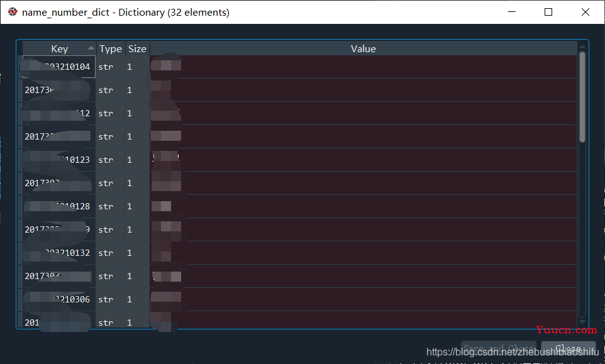Select the key cell ending in 10123
The height and width of the screenshot is (364, 605).
(x=59, y=160)
